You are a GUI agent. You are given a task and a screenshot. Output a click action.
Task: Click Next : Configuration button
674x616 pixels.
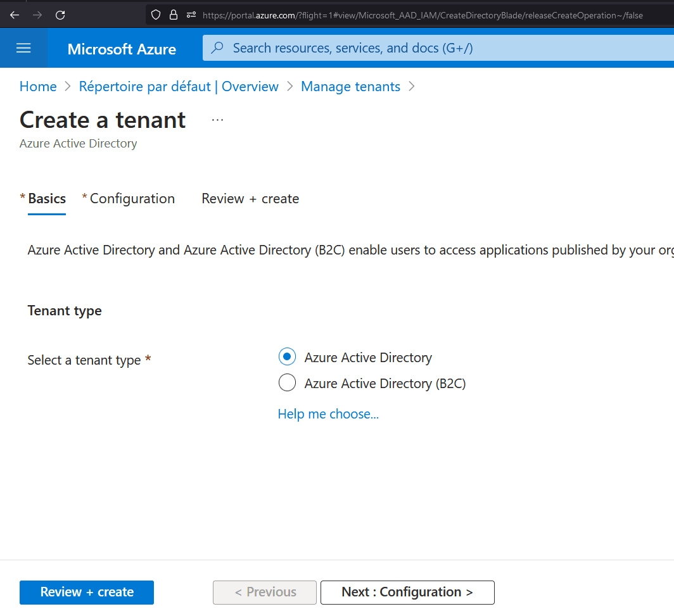[x=407, y=592]
